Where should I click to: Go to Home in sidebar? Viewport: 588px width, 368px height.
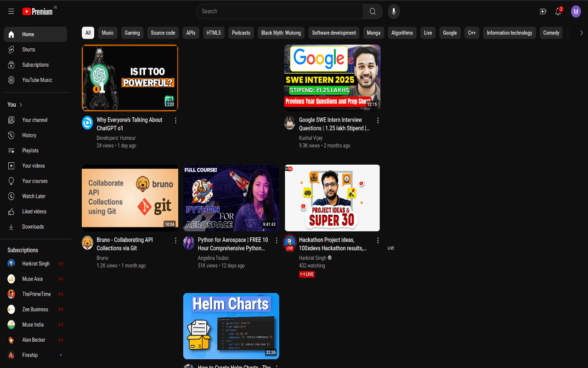(x=35, y=34)
